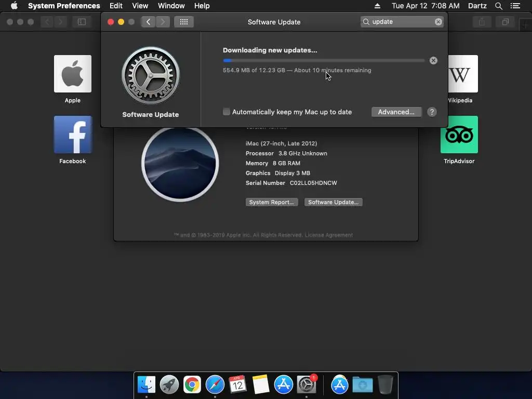Click 'Downloading new updates...' heading

[x=270, y=50]
